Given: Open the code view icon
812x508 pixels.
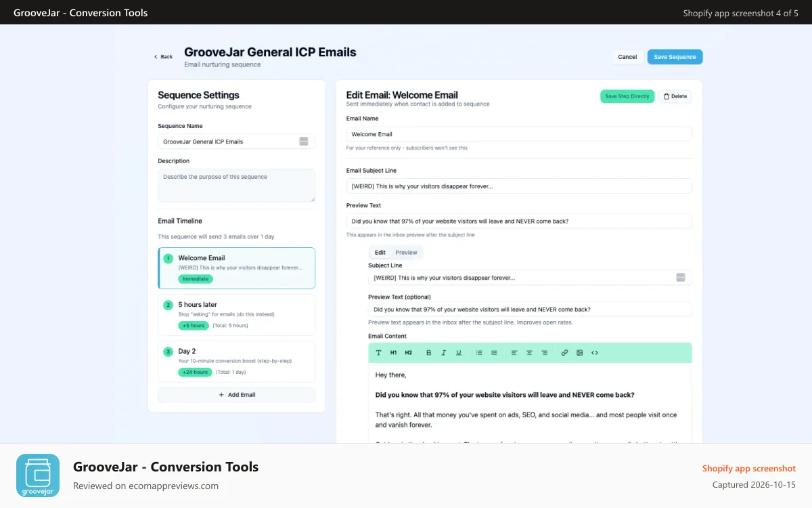Looking at the screenshot, I should coord(595,353).
